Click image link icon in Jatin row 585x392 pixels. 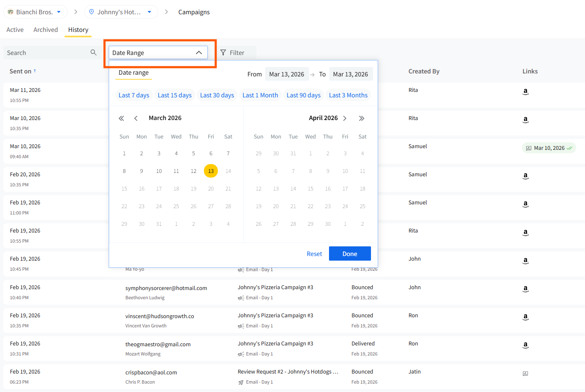[525, 374]
